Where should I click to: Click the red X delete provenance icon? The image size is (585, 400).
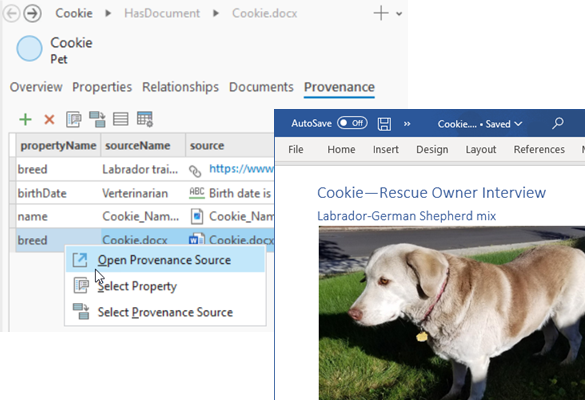(49, 120)
